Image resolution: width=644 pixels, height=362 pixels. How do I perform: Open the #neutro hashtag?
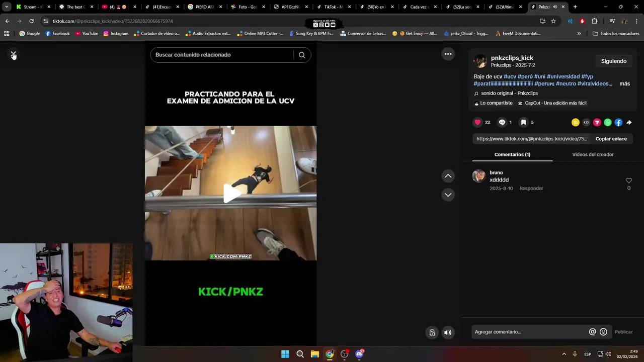(566, 83)
